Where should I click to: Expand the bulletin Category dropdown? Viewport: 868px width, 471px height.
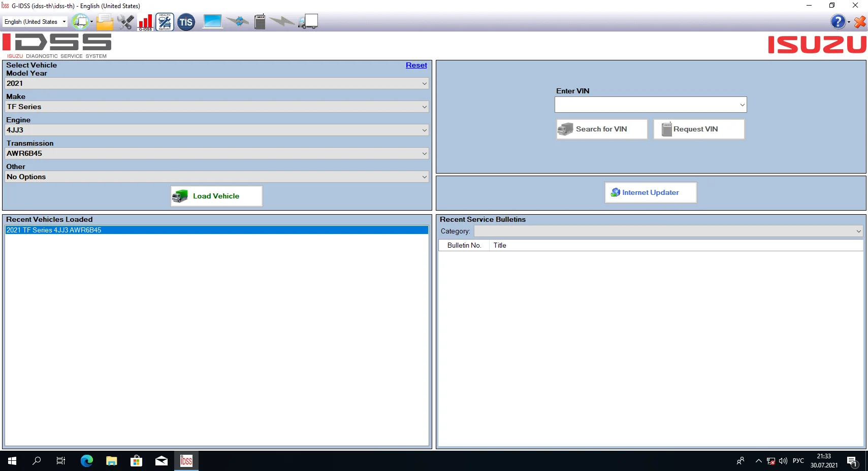point(858,231)
